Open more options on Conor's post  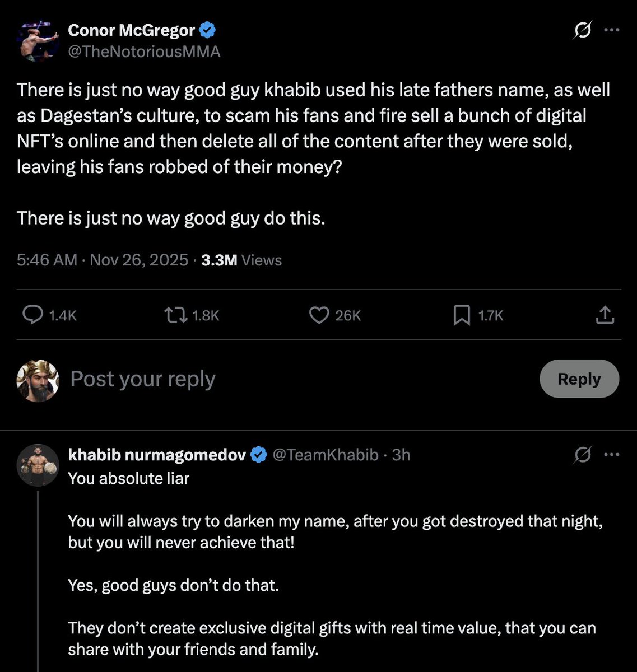coord(612,31)
